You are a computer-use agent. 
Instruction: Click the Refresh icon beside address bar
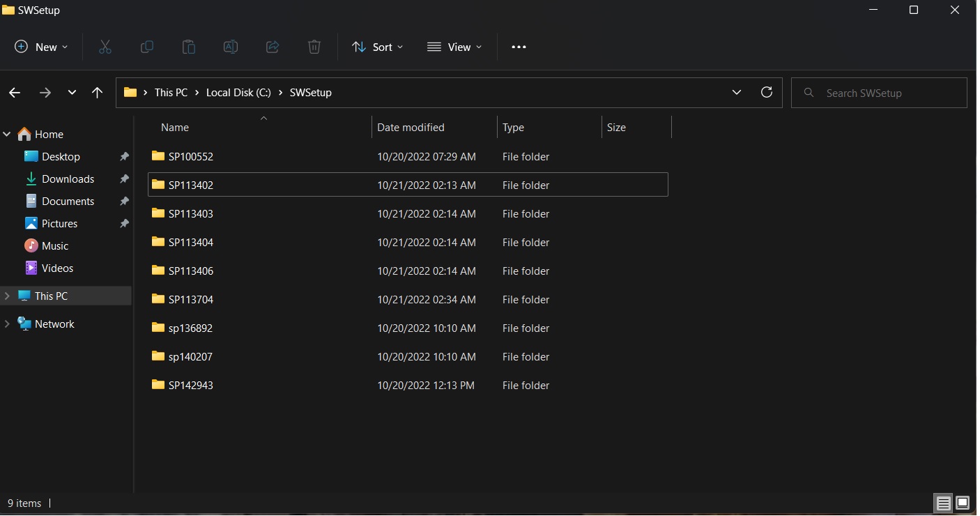(767, 92)
